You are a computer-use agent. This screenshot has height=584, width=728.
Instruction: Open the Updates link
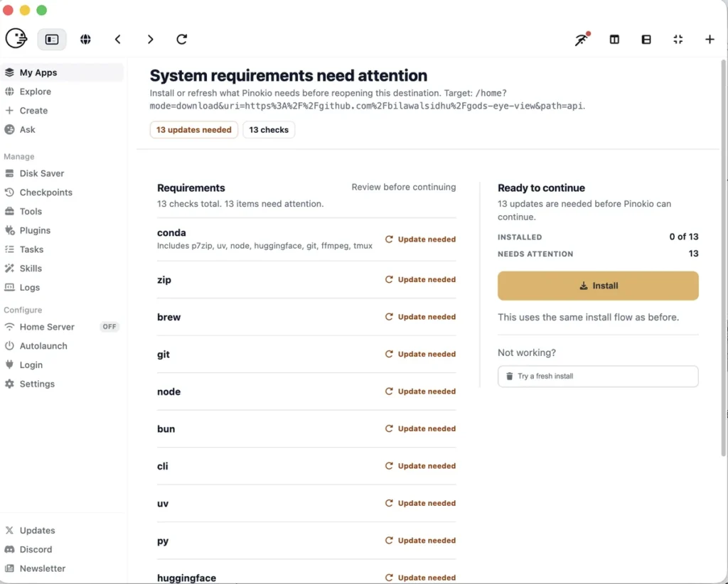click(x=63, y=530)
